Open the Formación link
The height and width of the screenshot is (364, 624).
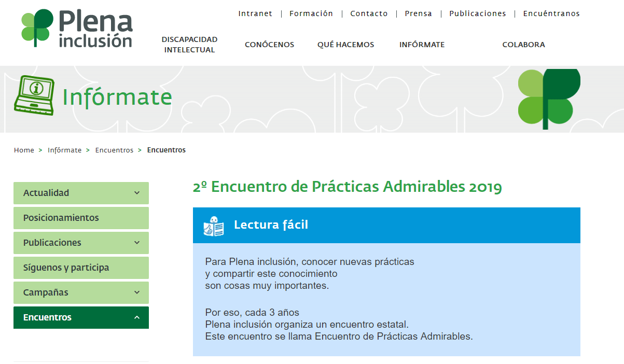coord(311,14)
